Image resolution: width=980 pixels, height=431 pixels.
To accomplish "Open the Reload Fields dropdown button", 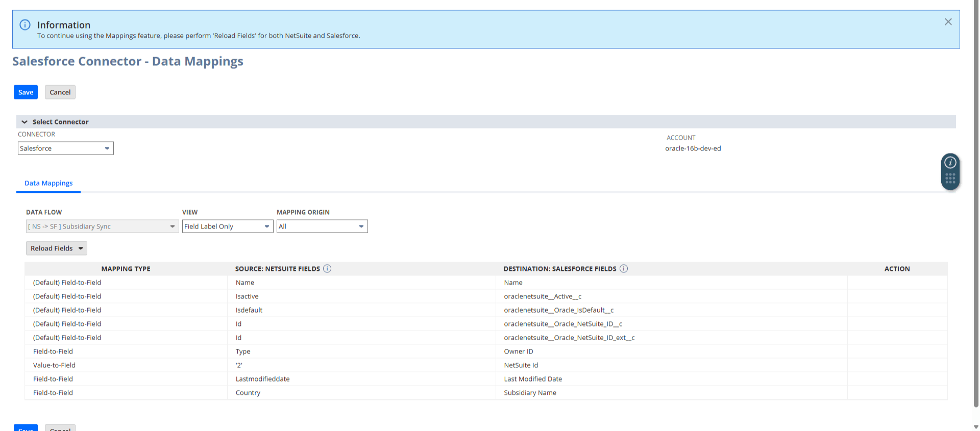I will coord(57,248).
